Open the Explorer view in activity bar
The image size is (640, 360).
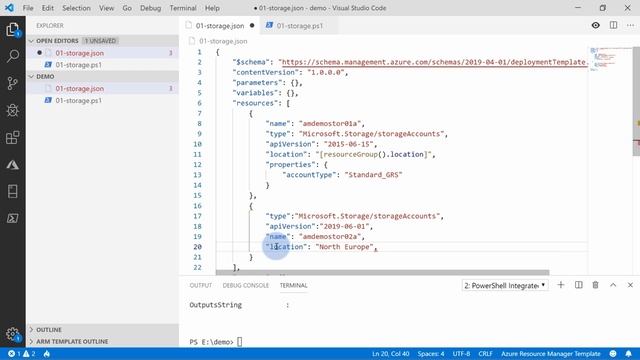coord(13,30)
